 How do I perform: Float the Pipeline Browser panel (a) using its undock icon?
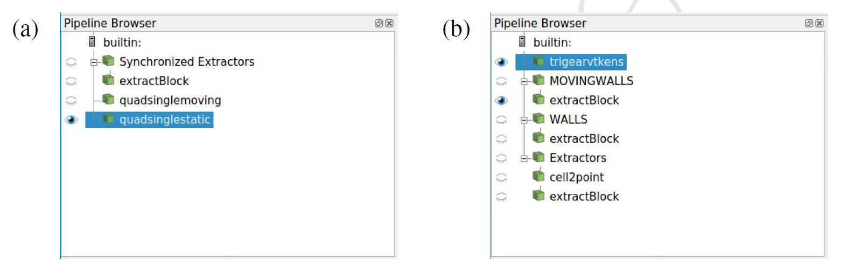[x=379, y=23]
